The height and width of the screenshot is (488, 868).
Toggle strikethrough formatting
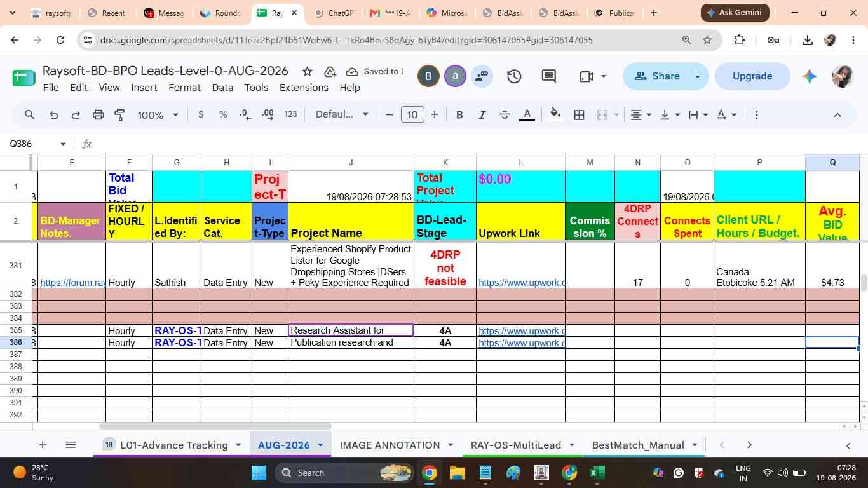[505, 115]
